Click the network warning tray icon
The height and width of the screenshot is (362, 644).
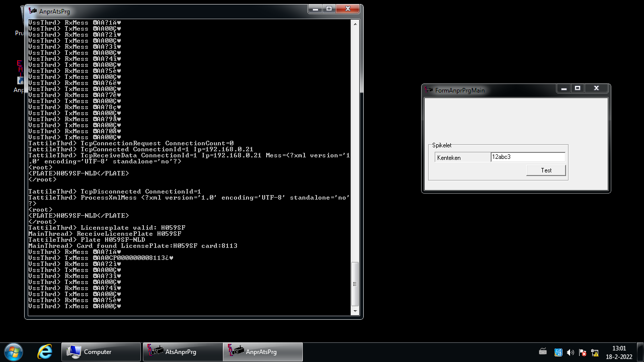tap(595, 352)
